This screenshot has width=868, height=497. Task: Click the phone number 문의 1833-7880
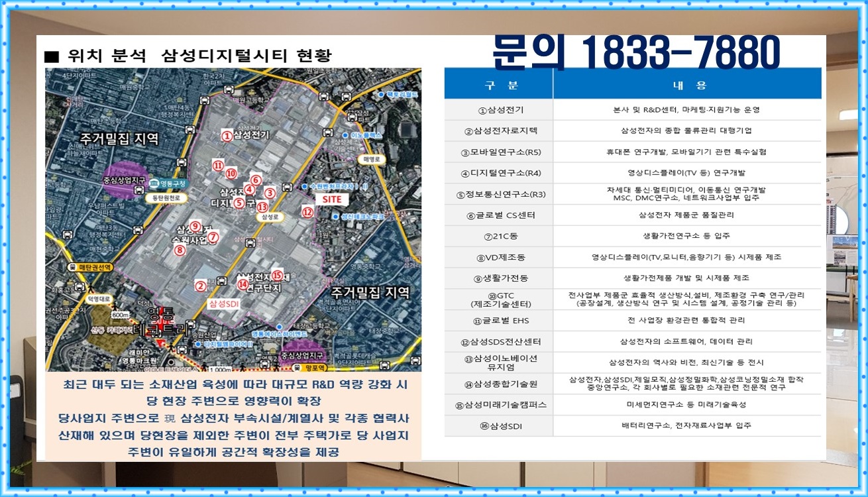[x=635, y=52]
